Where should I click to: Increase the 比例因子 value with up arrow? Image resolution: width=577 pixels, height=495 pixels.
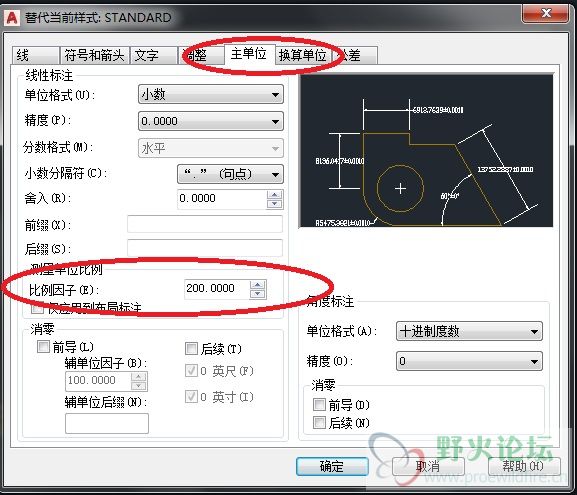[x=258, y=285]
